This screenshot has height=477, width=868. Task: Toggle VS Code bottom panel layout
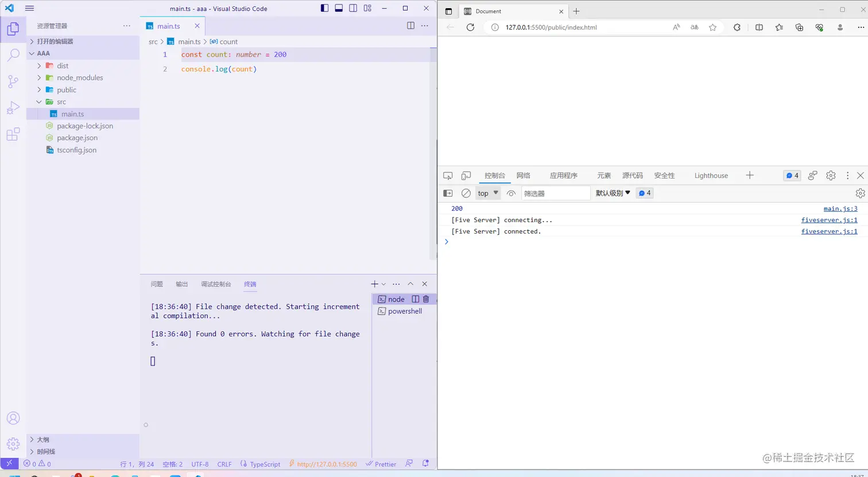pyautogui.click(x=339, y=8)
